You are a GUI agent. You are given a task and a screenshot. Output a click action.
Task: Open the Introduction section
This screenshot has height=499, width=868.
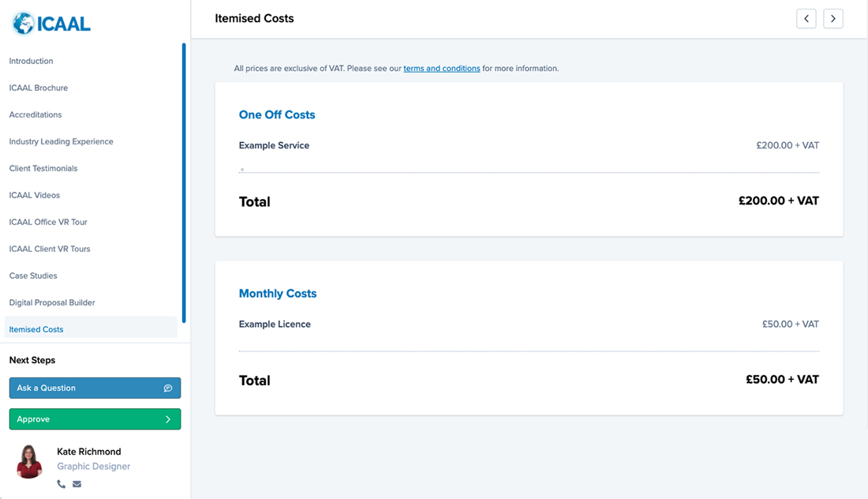(x=32, y=61)
